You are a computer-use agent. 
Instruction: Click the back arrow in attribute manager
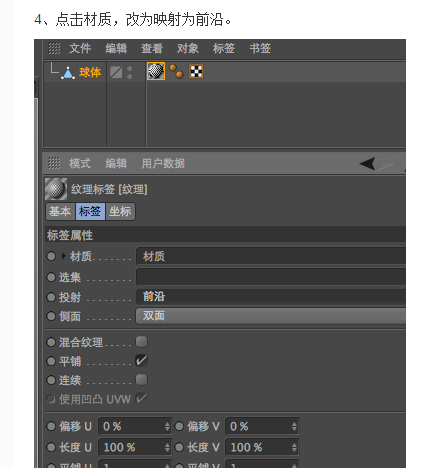click(368, 163)
